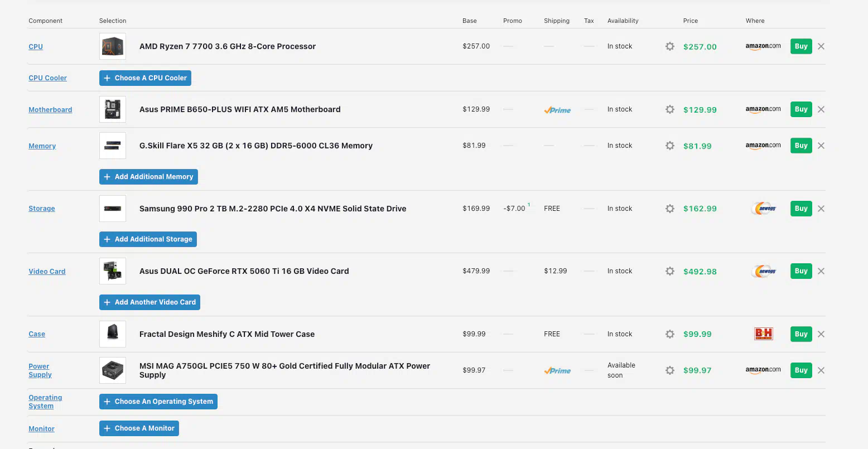The image size is (868, 449).
Task: Buy the Samsung SSD from Newegg
Action: [x=801, y=209]
